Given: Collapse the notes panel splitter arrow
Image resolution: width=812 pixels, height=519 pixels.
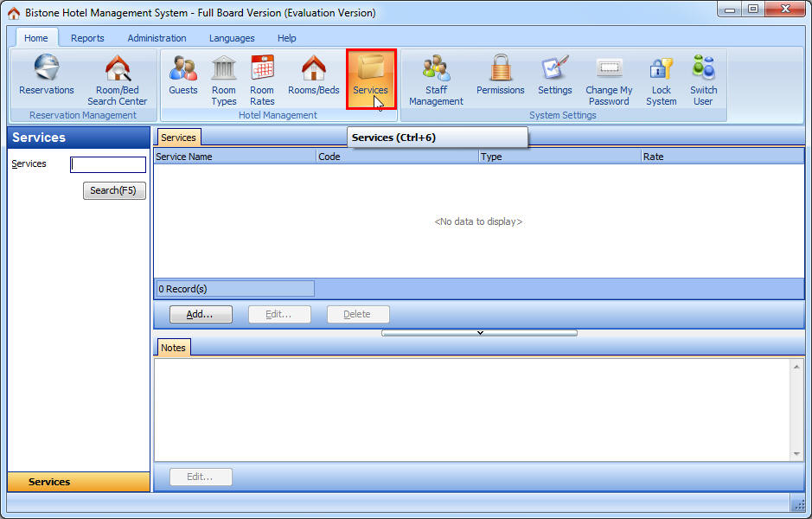Looking at the screenshot, I should point(479,332).
